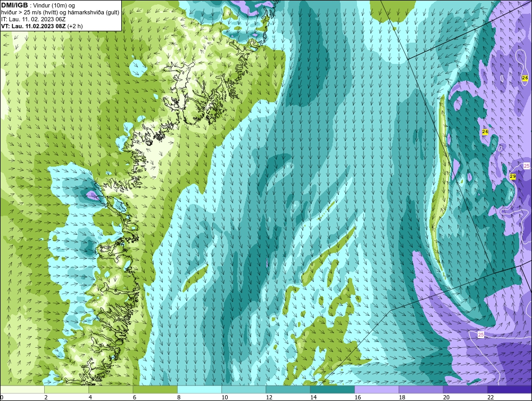The height and width of the screenshot is (401, 532).
Task: Click the yellow 29 maximum gust label
Action: pos(513,177)
